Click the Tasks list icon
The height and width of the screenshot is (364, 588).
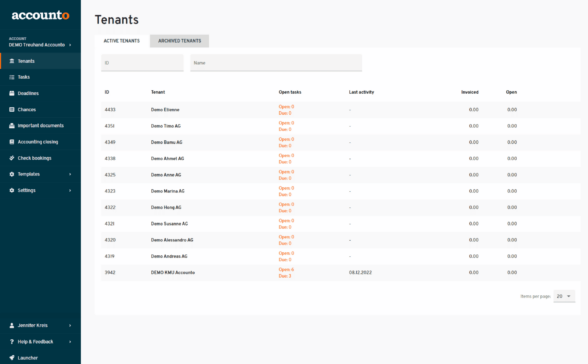12,77
